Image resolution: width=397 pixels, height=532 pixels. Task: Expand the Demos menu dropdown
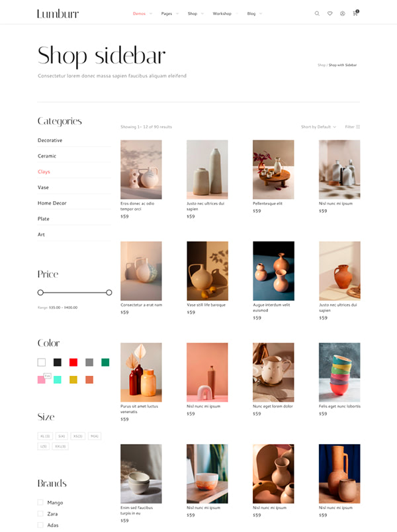[142, 14]
